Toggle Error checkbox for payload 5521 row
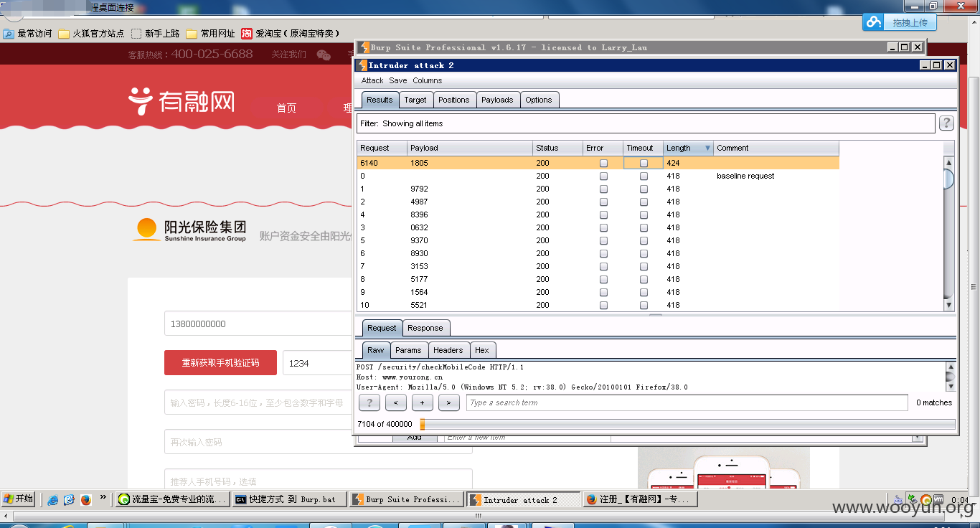Screen dimensions: 980x528 [603, 305]
